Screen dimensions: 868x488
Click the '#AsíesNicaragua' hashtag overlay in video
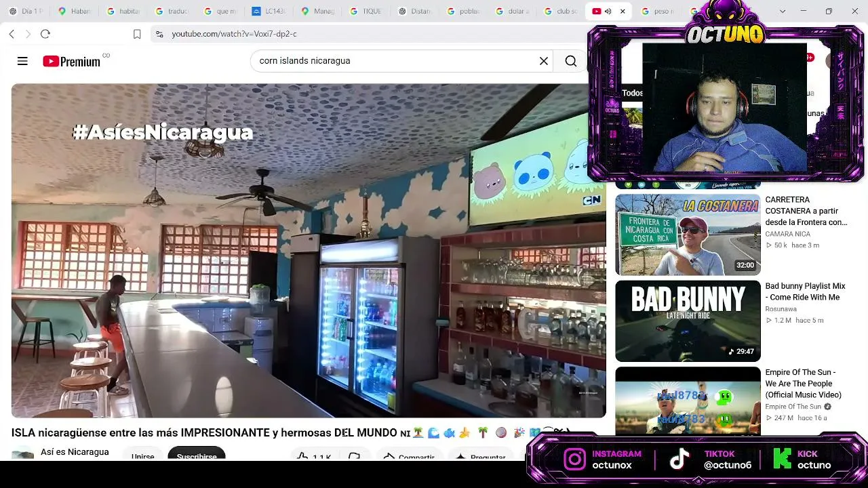[x=163, y=132]
